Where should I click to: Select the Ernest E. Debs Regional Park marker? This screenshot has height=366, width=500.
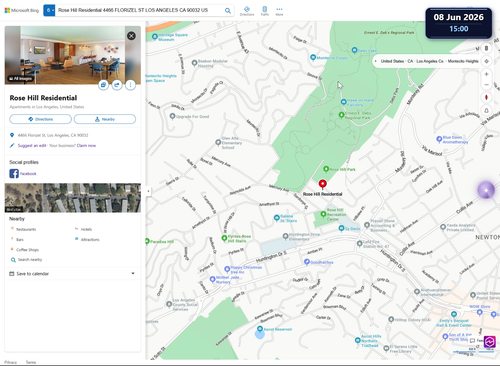(341, 115)
